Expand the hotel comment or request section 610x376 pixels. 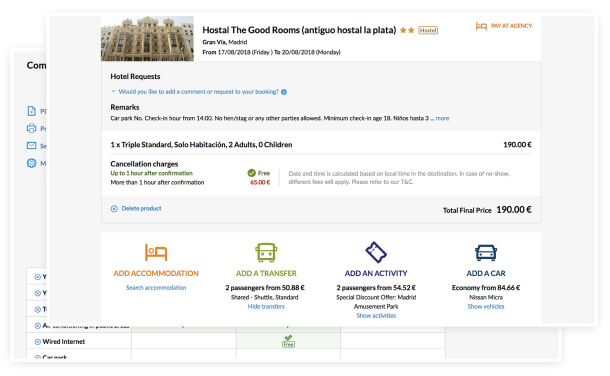[x=198, y=92]
